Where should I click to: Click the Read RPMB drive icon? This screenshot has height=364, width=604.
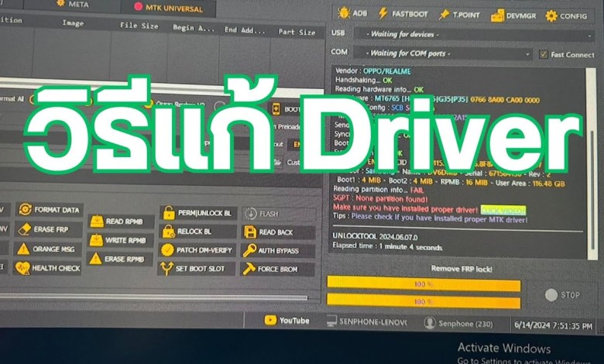(x=97, y=221)
